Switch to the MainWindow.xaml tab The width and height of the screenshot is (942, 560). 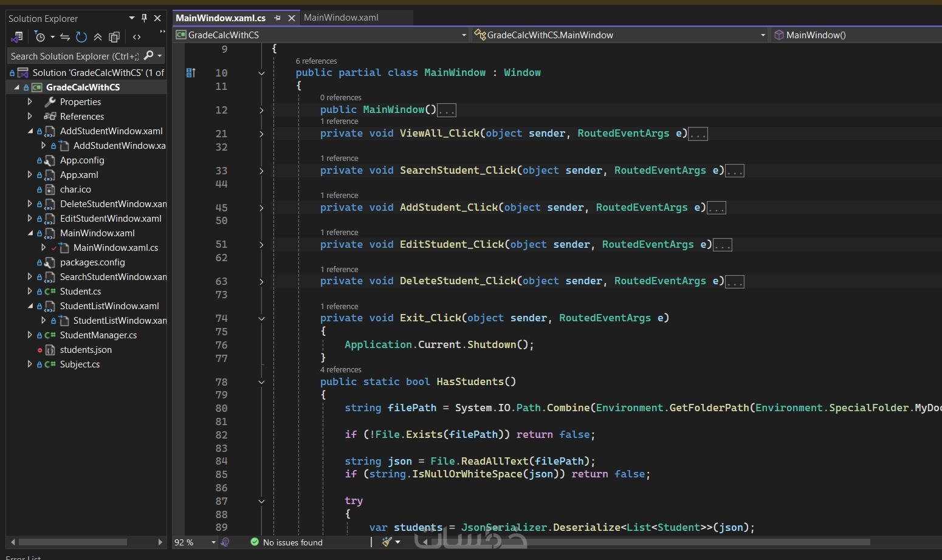click(x=341, y=18)
